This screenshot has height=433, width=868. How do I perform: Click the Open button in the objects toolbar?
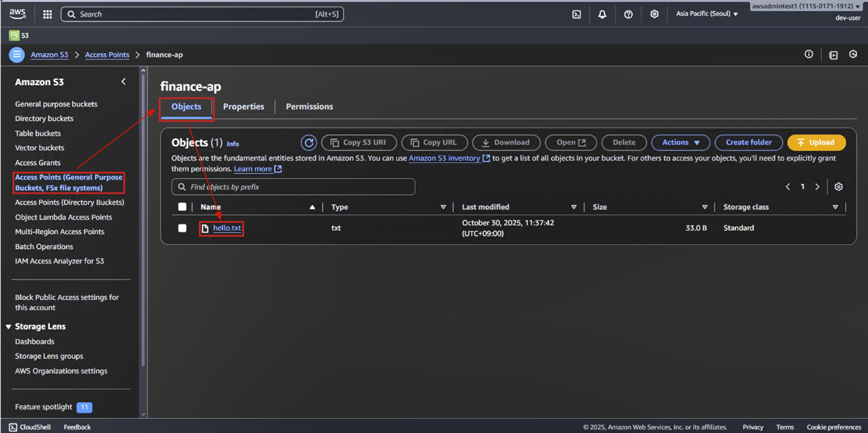(x=571, y=142)
